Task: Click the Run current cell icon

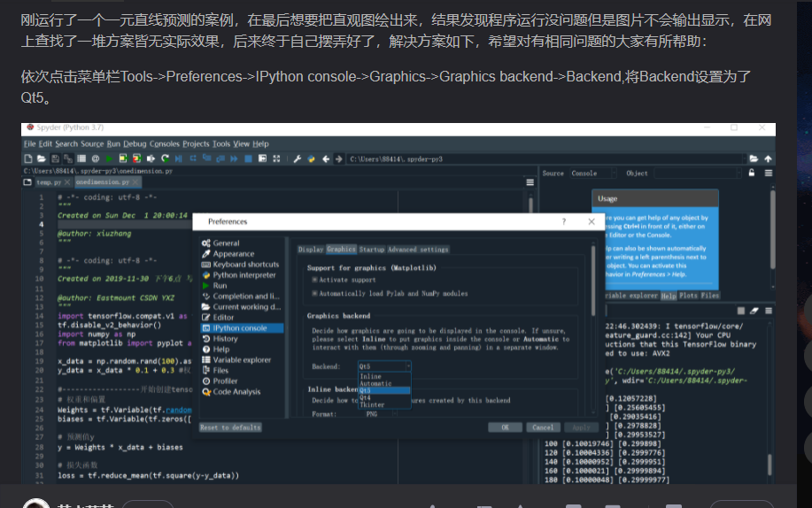Action: [x=123, y=158]
